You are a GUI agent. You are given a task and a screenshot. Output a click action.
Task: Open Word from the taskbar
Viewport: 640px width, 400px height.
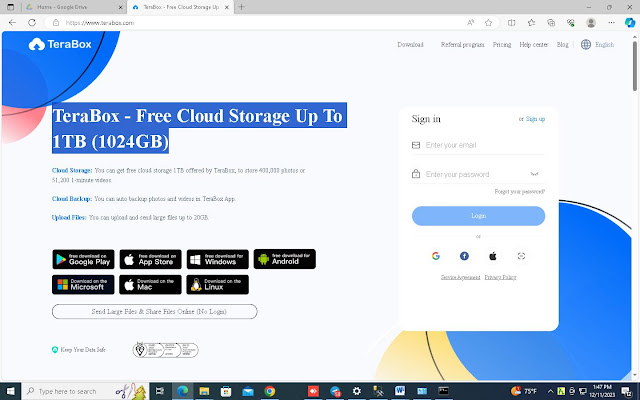tap(400, 391)
